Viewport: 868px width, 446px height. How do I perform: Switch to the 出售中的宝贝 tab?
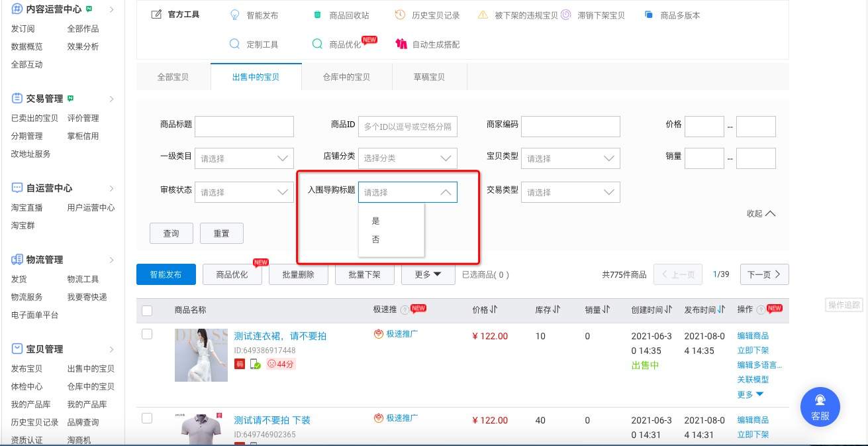(x=256, y=77)
